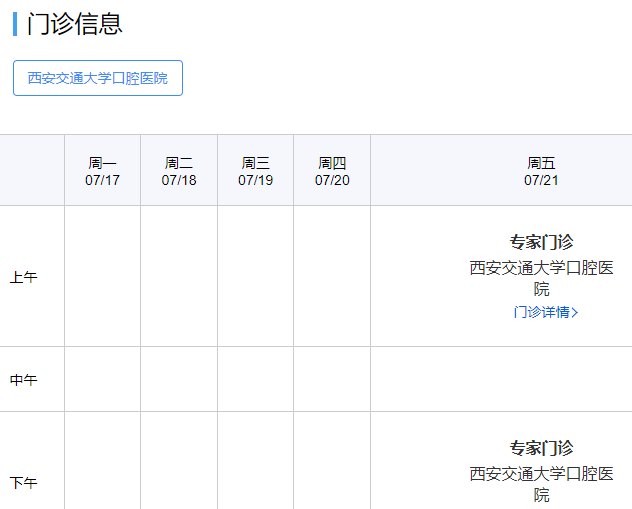Image resolution: width=632 pixels, height=509 pixels.
Task: Click the empty Wednesday noon cell
Action: tap(255, 380)
